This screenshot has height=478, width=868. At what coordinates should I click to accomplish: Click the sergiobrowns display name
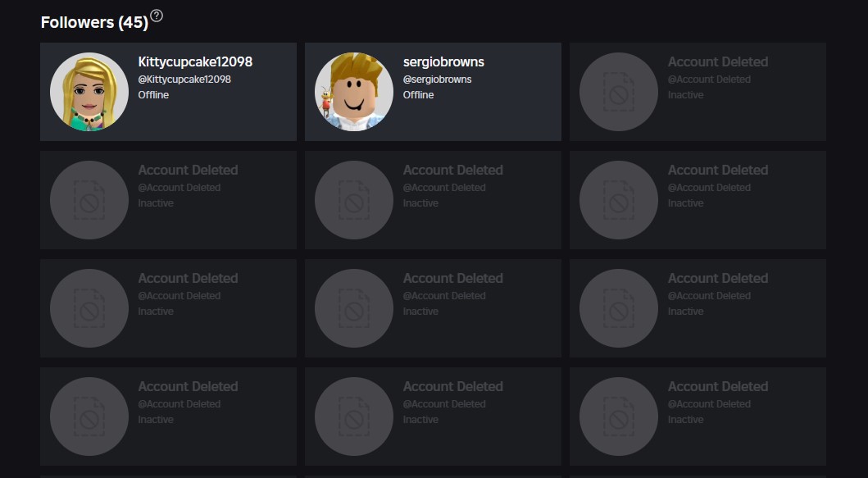pyautogui.click(x=443, y=62)
